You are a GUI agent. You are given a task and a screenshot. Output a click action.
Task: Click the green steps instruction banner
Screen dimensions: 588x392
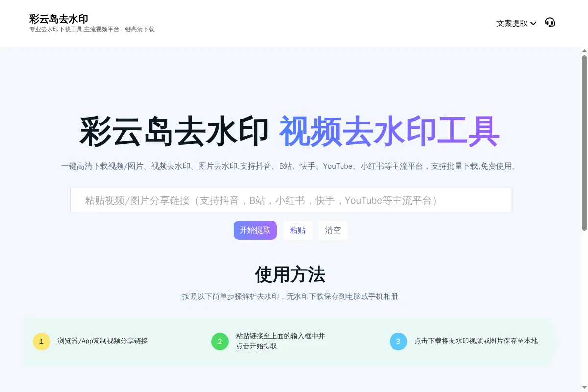click(x=291, y=341)
